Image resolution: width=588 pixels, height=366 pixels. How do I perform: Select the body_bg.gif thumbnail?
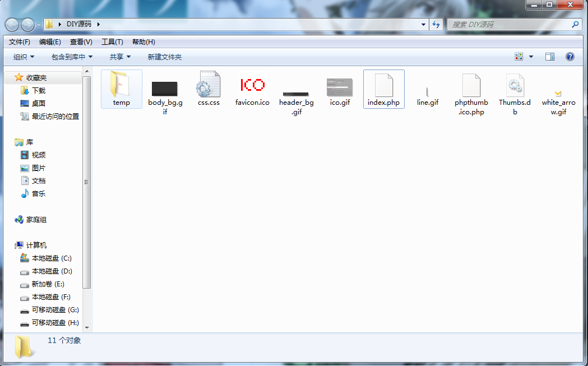[165, 89]
